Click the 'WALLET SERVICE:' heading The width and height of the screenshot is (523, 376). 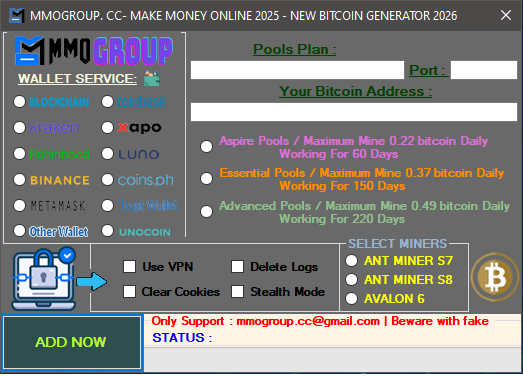pyautogui.click(x=77, y=79)
